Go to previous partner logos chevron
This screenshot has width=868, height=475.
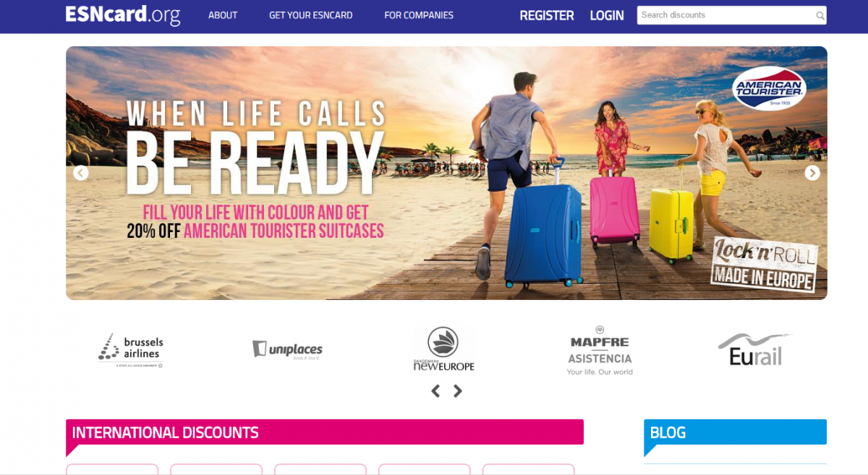click(435, 391)
